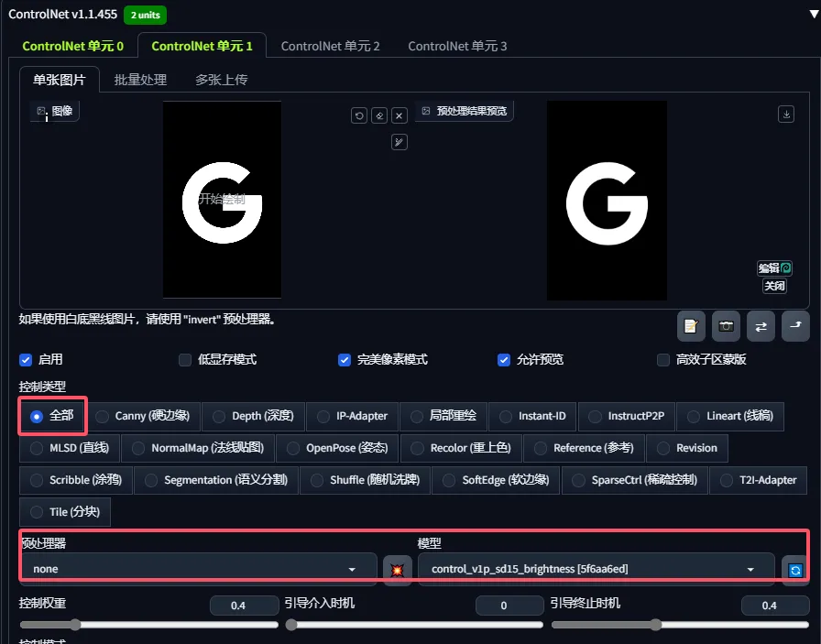Select the Reference (参考) control type
The height and width of the screenshot is (644, 821).
(585, 448)
